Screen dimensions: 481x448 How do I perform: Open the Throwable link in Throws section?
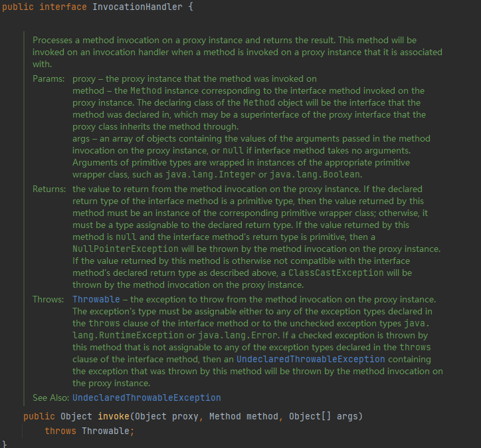(x=96, y=300)
